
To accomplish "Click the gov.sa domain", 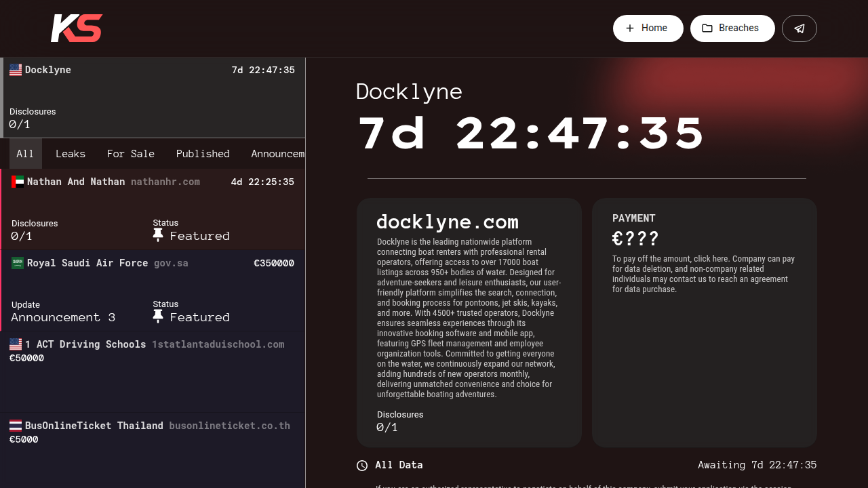I will point(171,263).
